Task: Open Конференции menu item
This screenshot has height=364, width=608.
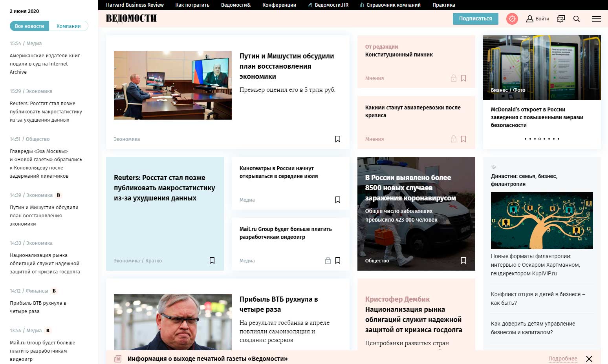Action: pos(279,5)
